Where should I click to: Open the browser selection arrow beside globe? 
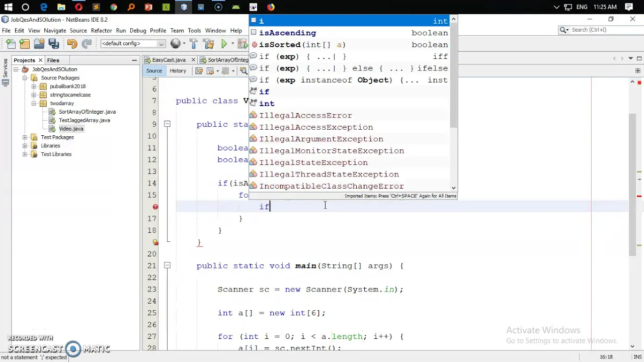tap(184, 44)
